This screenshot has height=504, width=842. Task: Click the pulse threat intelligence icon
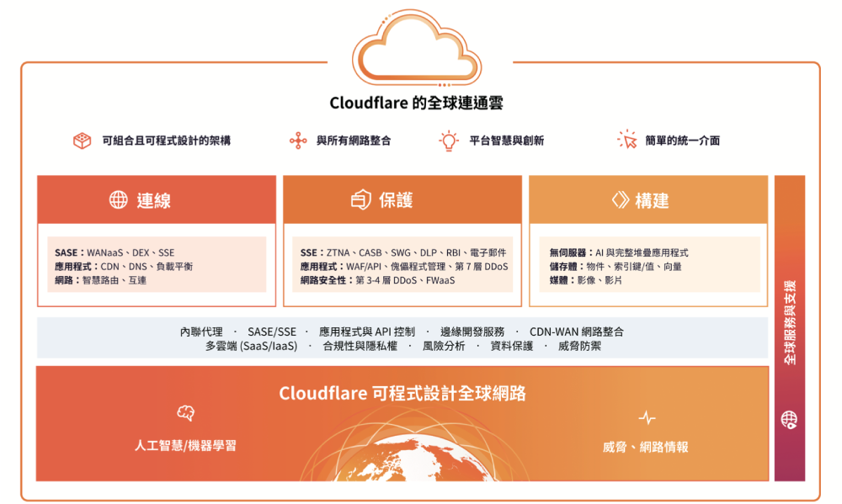pos(647,417)
